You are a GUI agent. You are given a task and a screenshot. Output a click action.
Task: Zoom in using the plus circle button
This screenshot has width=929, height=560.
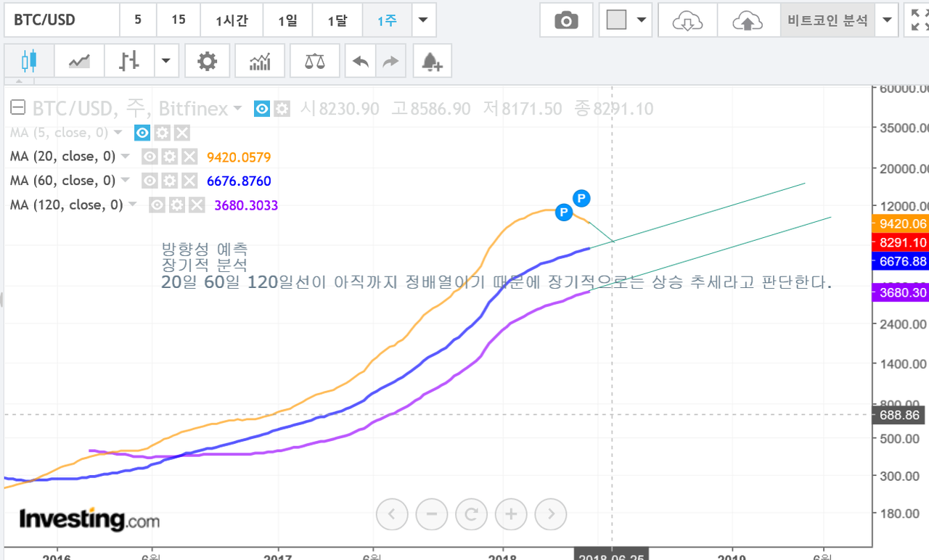pyautogui.click(x=511, y=514)
